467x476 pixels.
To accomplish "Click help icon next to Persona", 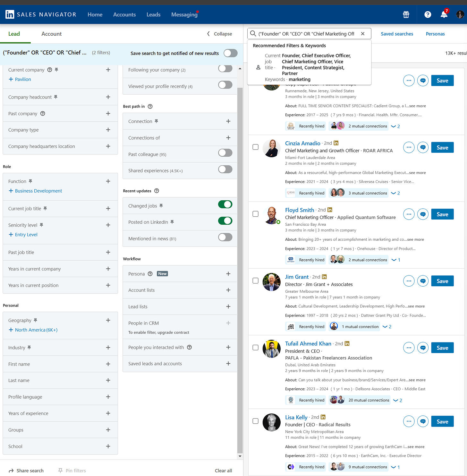I will click(x=150, y=274).
